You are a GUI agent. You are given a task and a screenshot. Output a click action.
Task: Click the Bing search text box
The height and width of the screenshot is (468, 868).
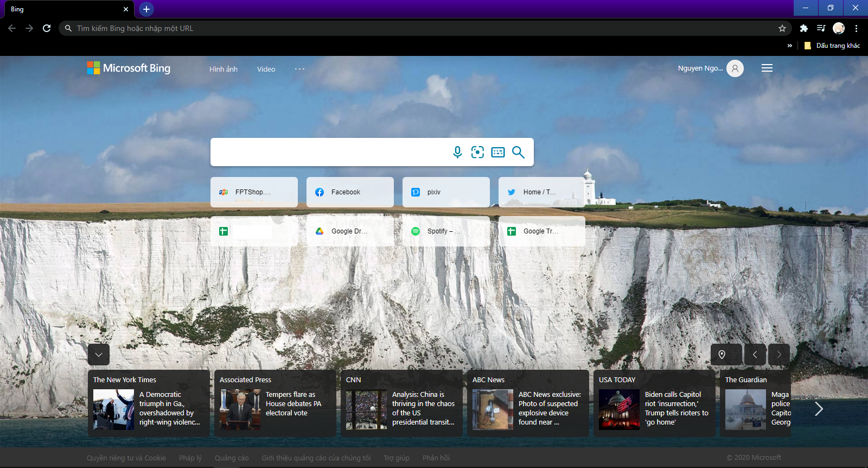[331, 152]
